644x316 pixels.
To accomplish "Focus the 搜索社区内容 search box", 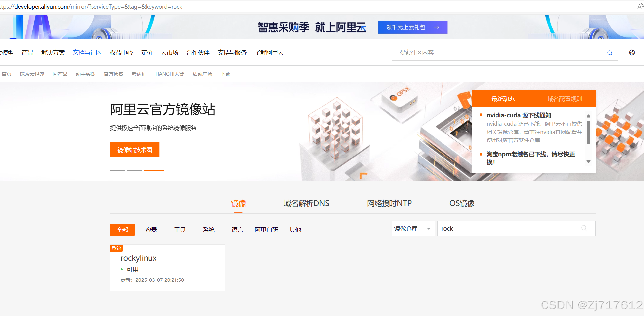I will click(505, 53).
